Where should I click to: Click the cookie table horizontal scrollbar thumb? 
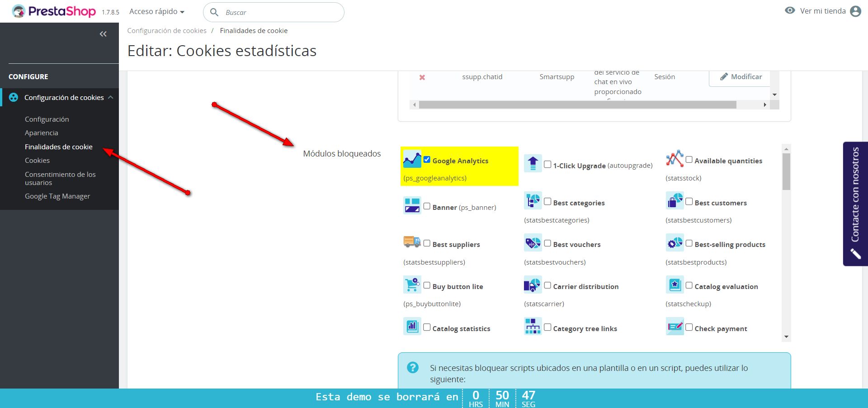click(578, 105)
